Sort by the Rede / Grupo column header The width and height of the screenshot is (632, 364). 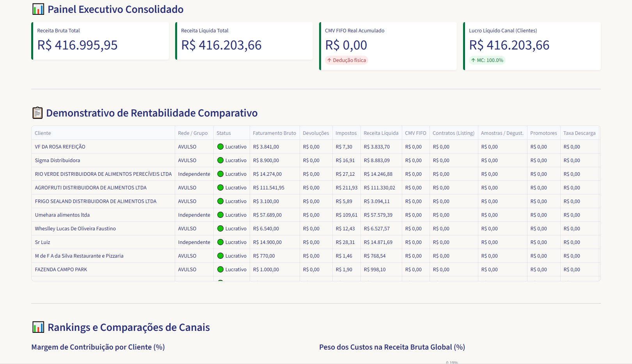[x=194, y=133]
